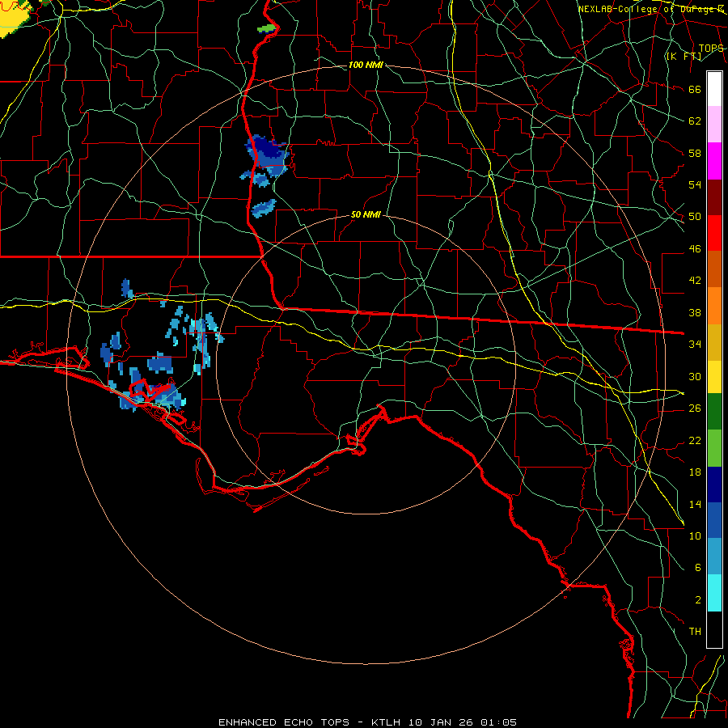Click the navy 14-18 legend swatch

(714, 485)
